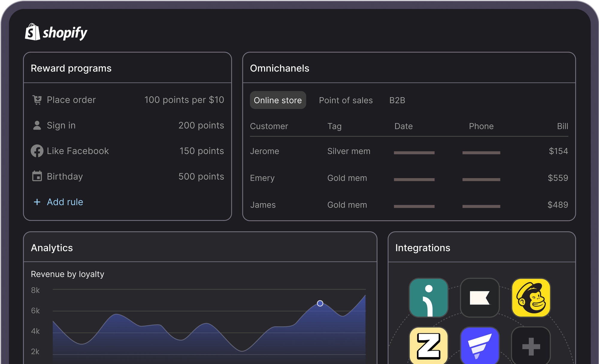Click the Add rule link
The height and width of the screenshot is (364, 599).
click(65, 202)
